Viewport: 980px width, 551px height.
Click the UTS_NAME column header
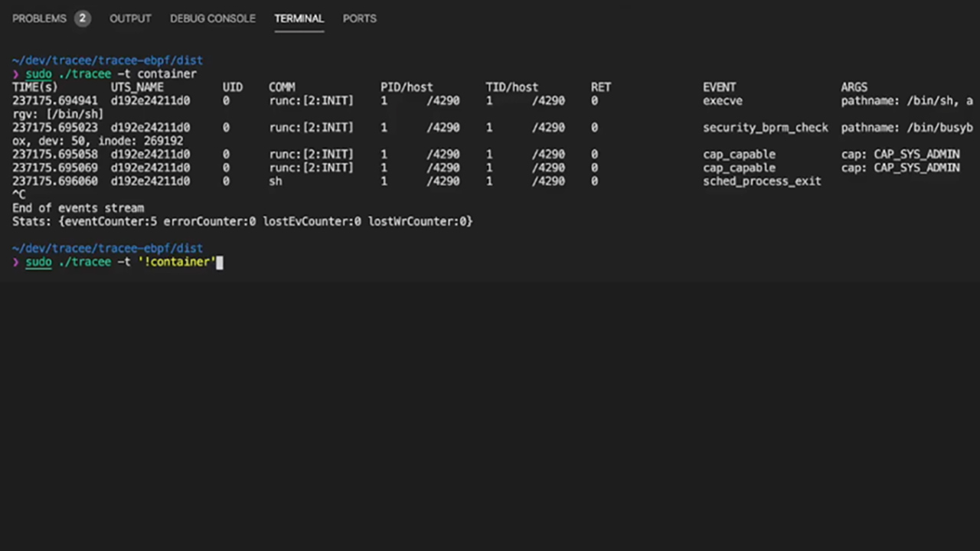(x=137, y=87)
